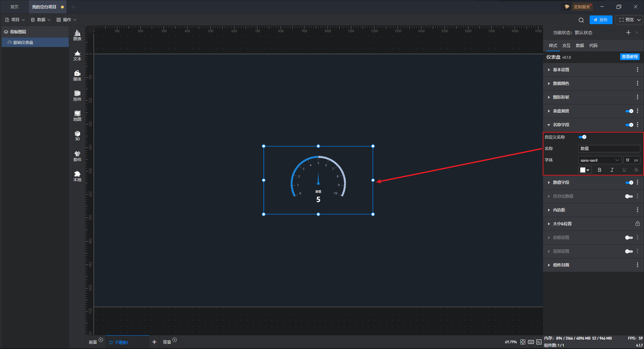The image size is (644, 349).
Task: Click the font size field showing 12
Action: [632, 160]
